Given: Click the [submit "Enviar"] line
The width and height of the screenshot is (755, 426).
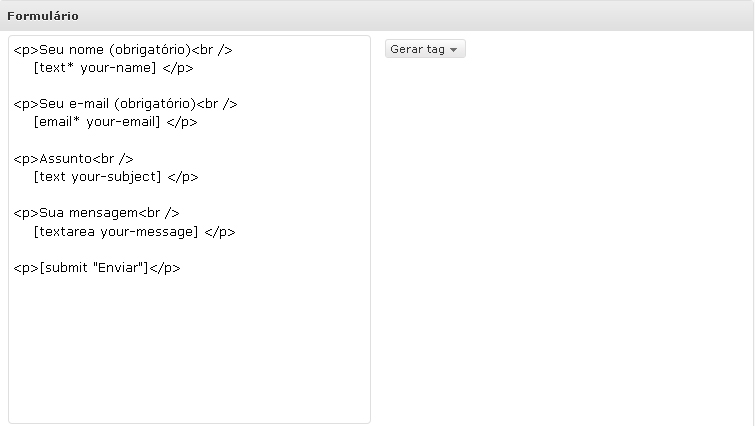Looking at the screenshot, I should coord(97,268).
